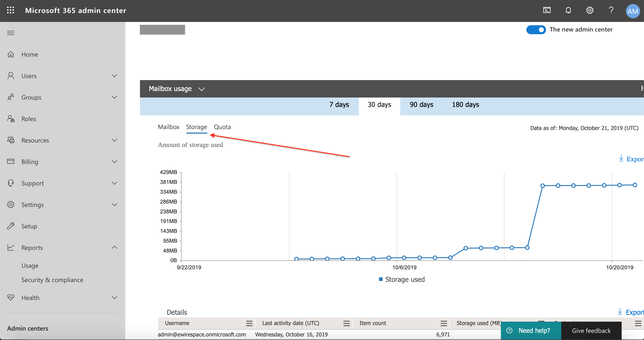Viewport: 644px width, 340px height.
Task: Click the Give feedback button
Action: pos(591,331)
